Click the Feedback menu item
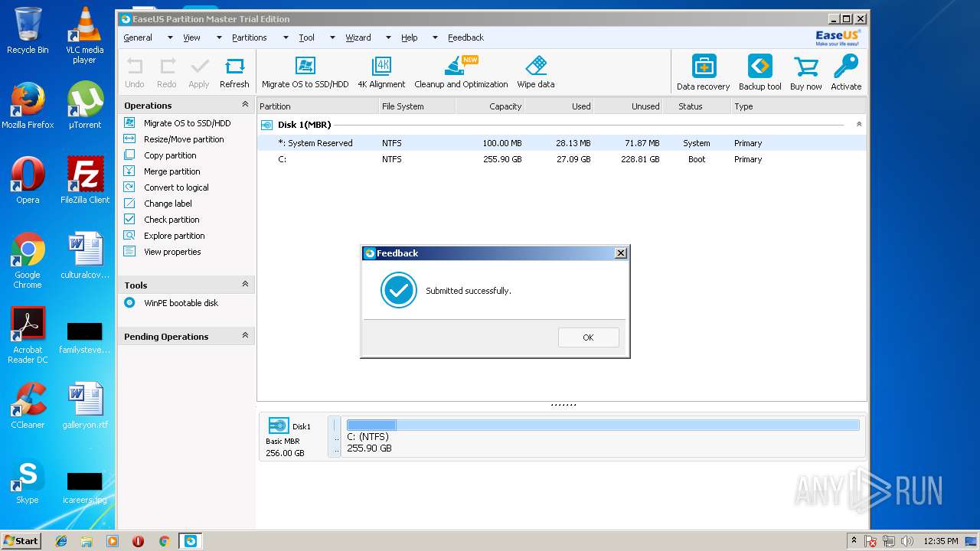The image size is (980, 551). click(x=465, y=37)
